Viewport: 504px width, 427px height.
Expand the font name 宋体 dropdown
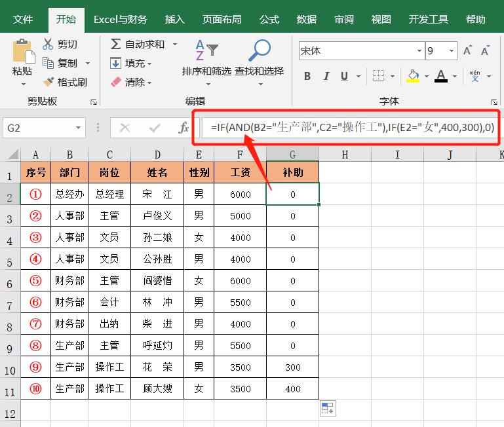point(419,51)
